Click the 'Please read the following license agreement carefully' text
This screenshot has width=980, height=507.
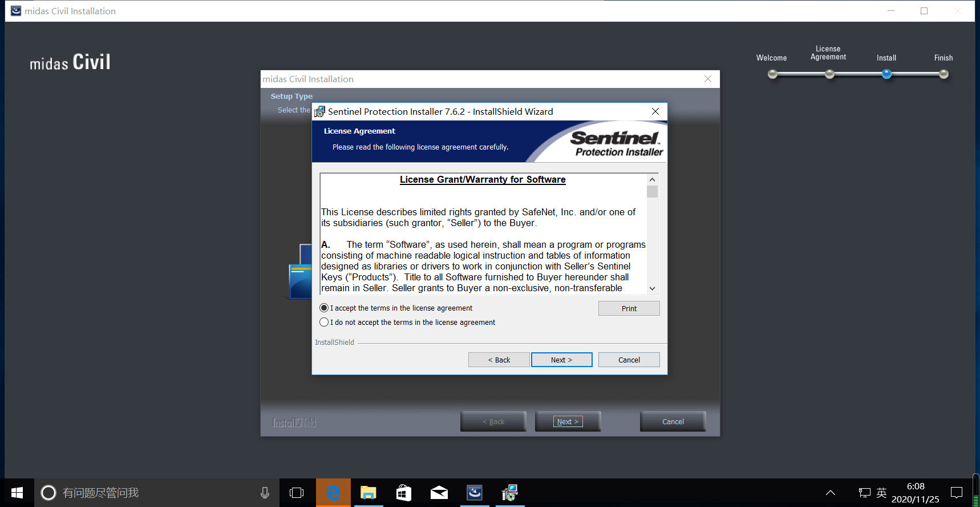pyautogui.click(x=420, y=147)
